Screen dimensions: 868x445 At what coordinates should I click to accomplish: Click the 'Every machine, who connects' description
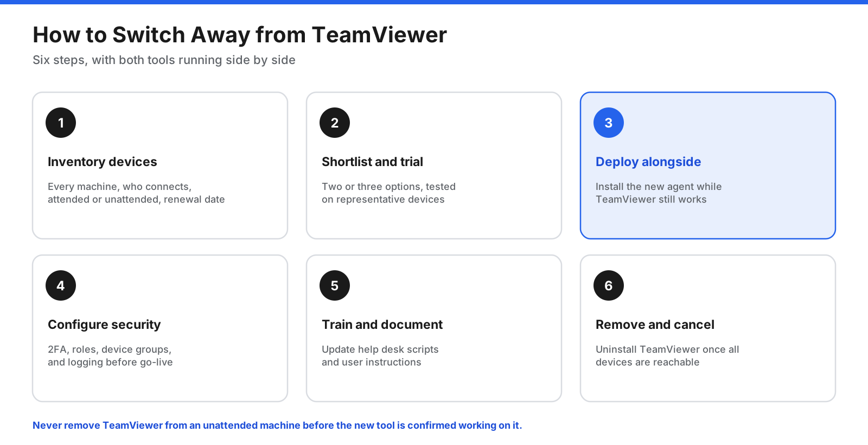coord(136,193)
